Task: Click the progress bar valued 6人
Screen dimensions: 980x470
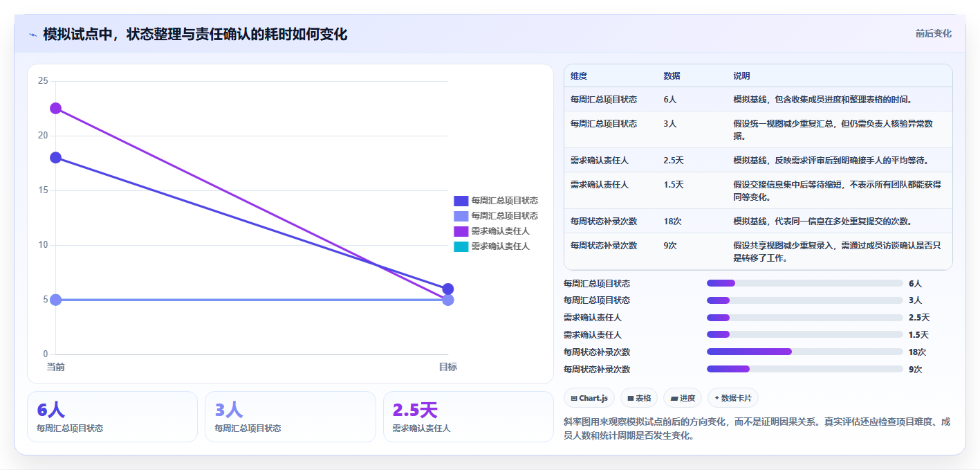Action: click(805, 283)
